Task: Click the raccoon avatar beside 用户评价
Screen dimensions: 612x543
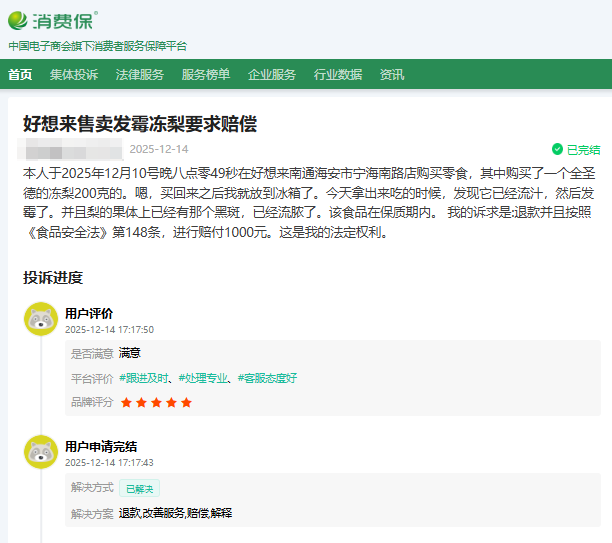Action: pyautogui.click(x=41, y=319)
